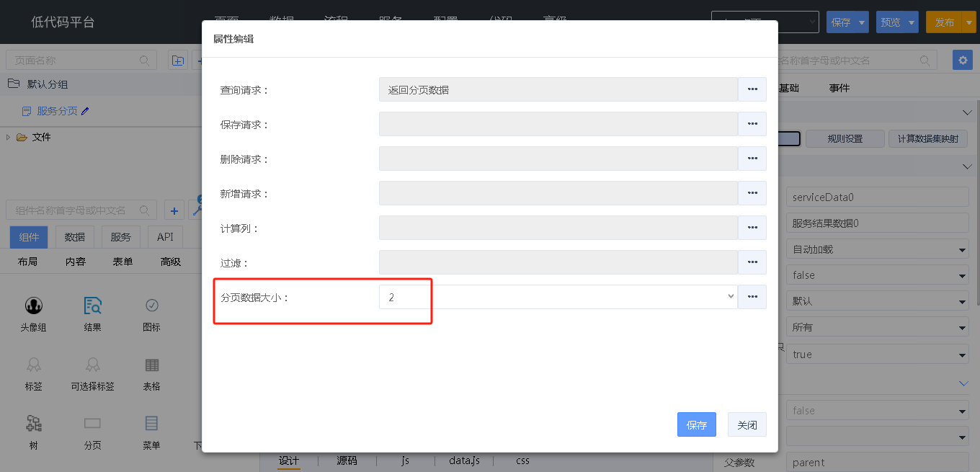
Task: Select the Result (结果) component icon
Action: click(x=92, y=306)
